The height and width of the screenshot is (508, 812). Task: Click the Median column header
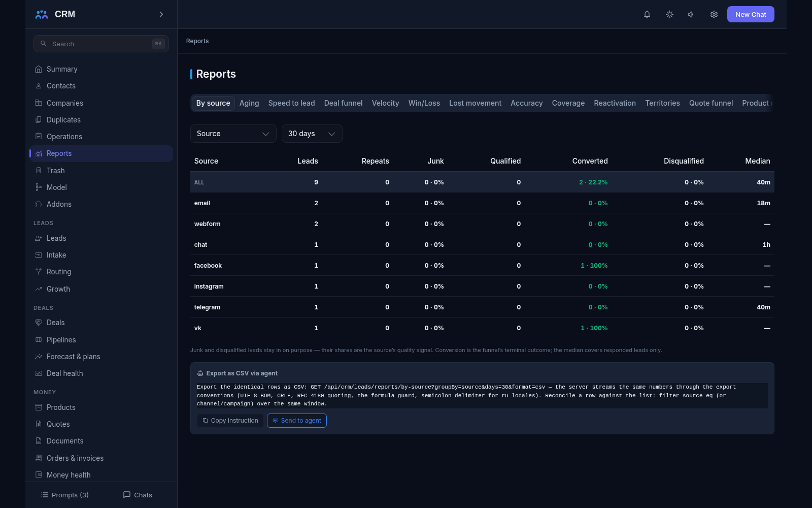(757, 161)
